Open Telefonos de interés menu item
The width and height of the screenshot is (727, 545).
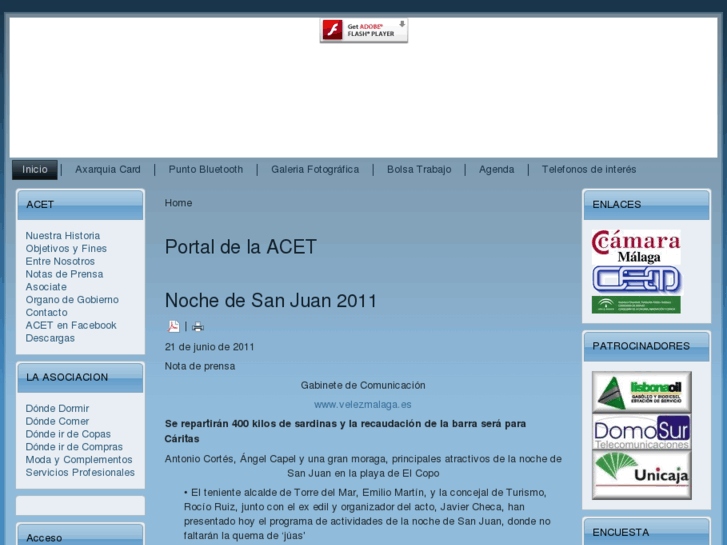(589, 170)
